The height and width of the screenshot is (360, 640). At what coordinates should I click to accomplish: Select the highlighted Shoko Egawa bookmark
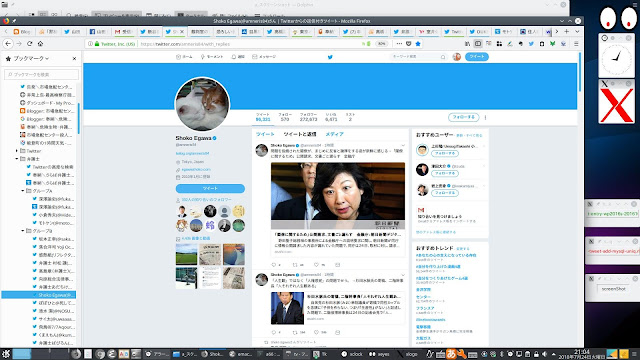[38, 295]
